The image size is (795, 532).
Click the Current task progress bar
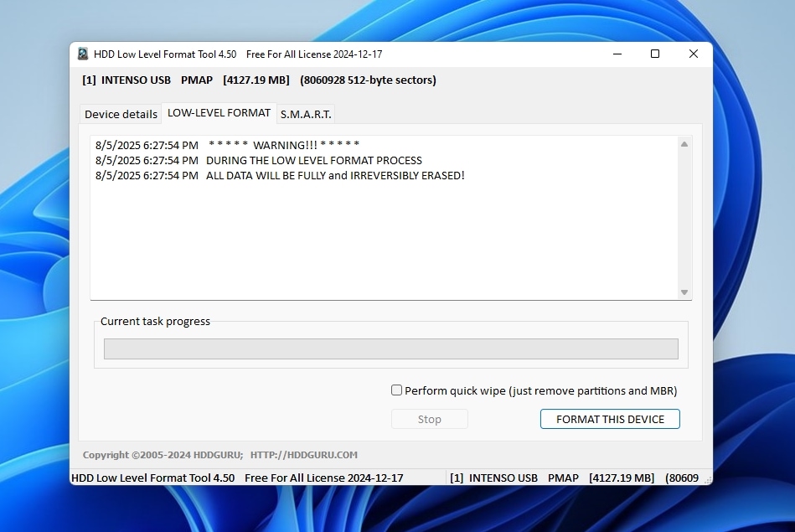pyautogui.click(x=391, y=349)
